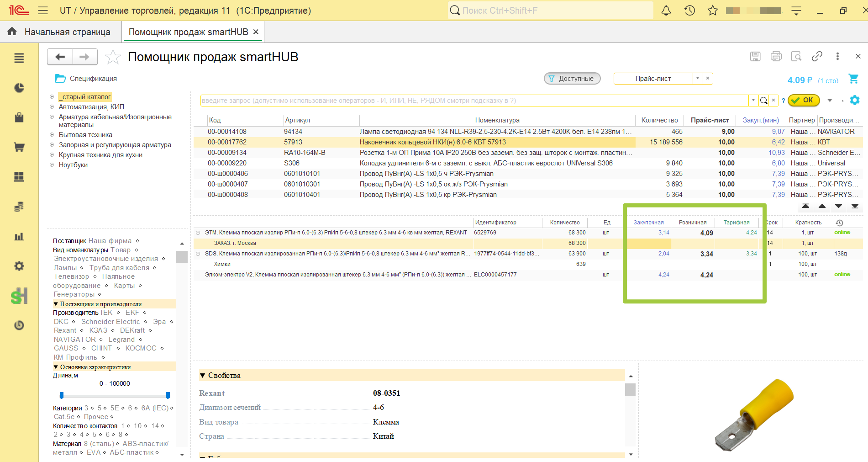Open the dropdown arrow next to OK
The image size is (868, 462).
coord(830,101)
